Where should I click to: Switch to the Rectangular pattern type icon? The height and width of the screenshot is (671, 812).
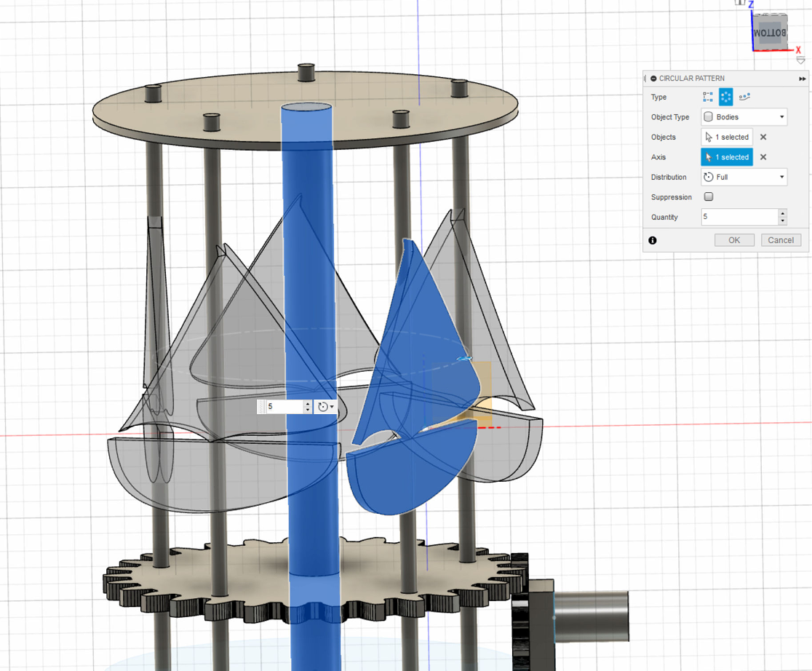707,96
